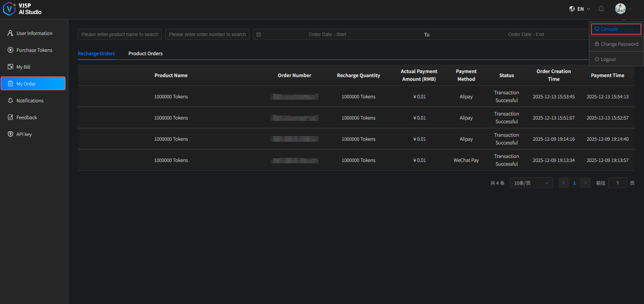
Task: Open the API key section
Action: pyautogui.click(x=24, y=134)
